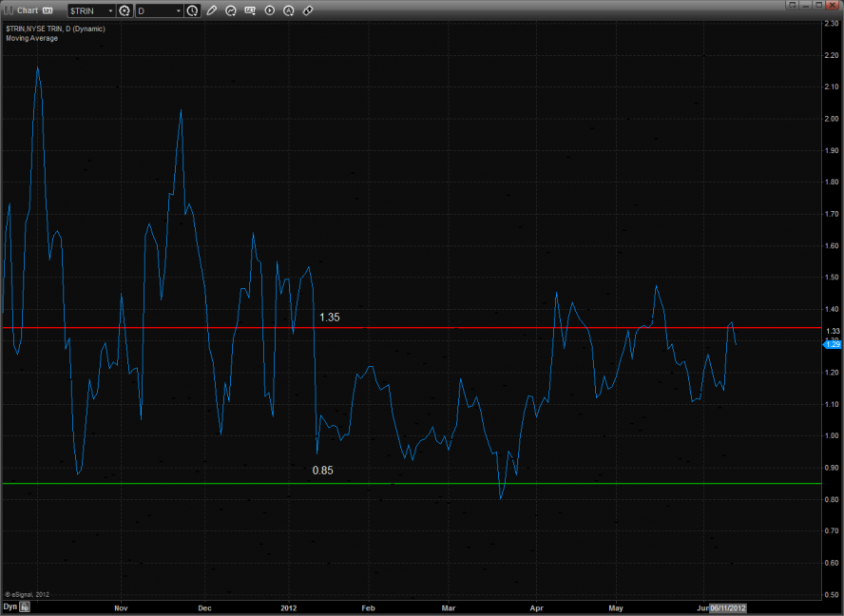
Task: Click the circled A alerts icon
Action: pyautogui.click(x=289, y=11)
